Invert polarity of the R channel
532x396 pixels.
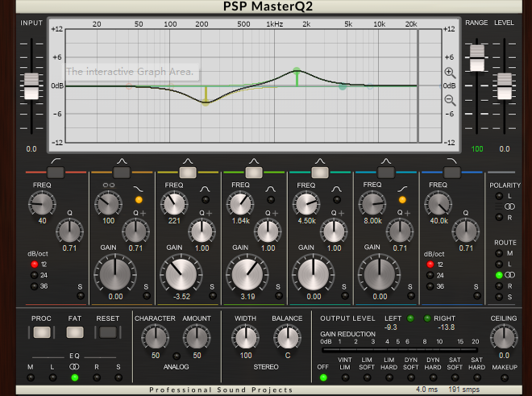point(499,217)
